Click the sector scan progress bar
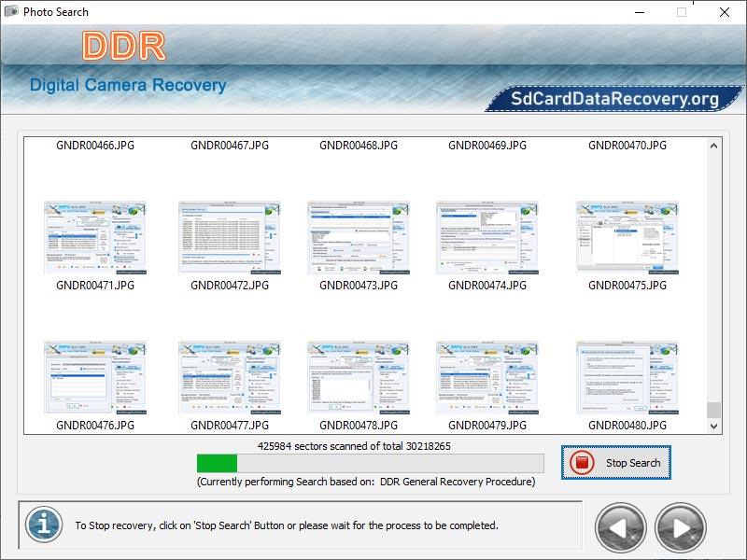 pos(370,463)
